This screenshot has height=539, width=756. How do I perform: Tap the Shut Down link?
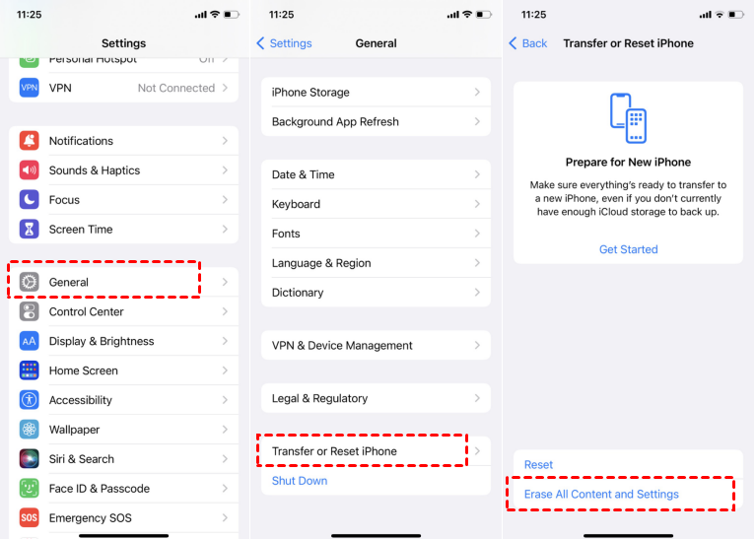click(x=300, y=481)
